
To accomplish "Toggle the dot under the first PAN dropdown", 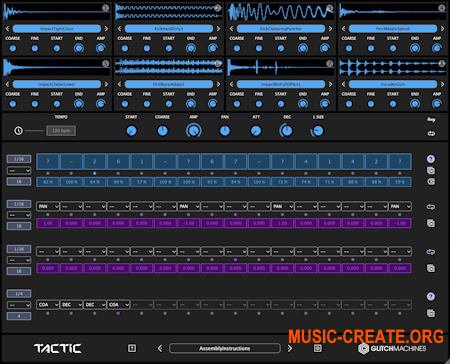I will point(48,215).
